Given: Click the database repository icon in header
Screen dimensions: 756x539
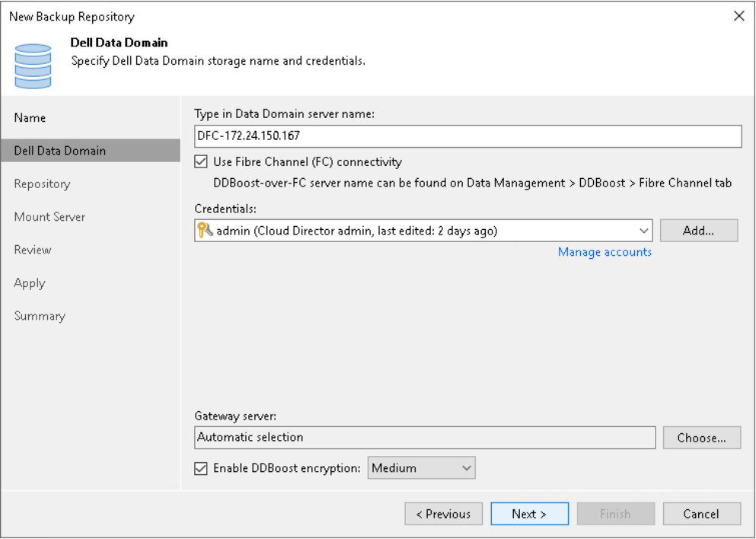Looking at the screenshot, I should (x=33, y=65).
